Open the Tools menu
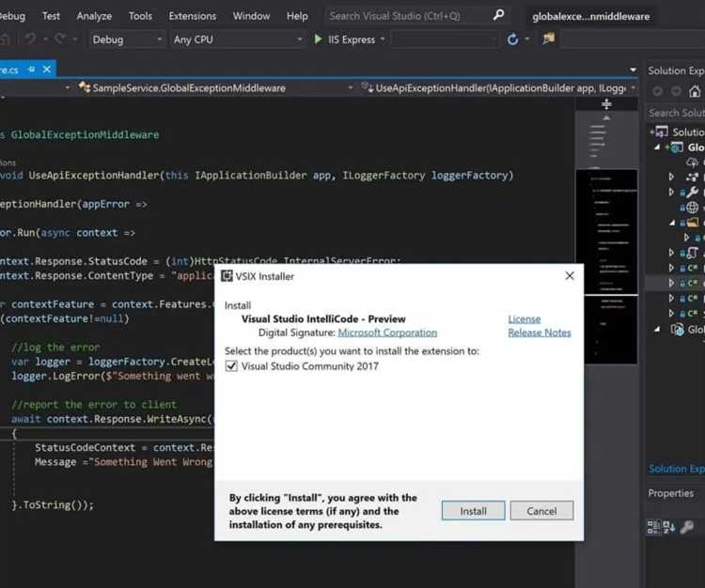Screen dimensions: 705x588 (140, 16)
